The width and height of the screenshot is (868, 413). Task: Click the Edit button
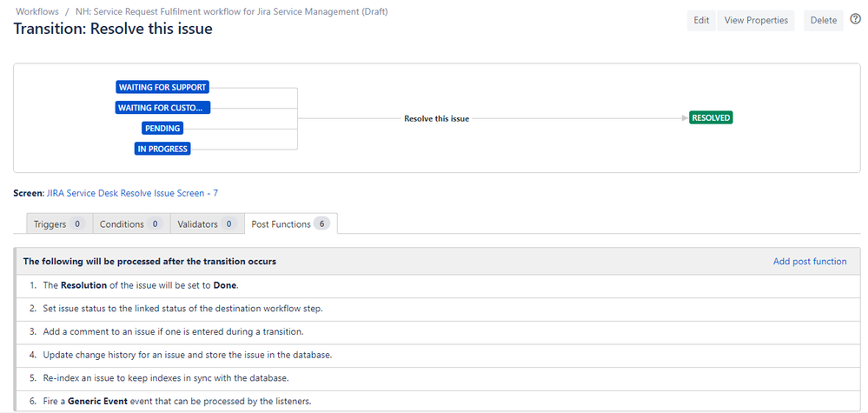pos(701,21)
